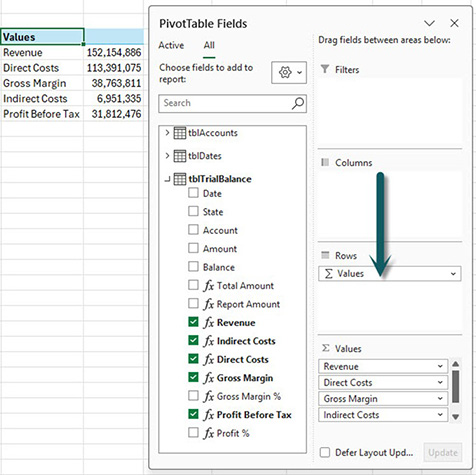Click the Values area scrollbar thumb
This screenshot has height=475, width=476.
point(456,387)
